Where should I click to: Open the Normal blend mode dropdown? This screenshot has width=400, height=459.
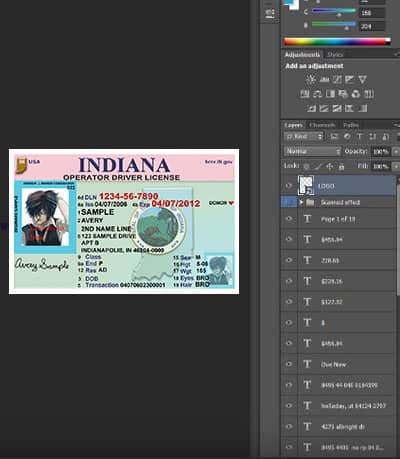point(313,151)
